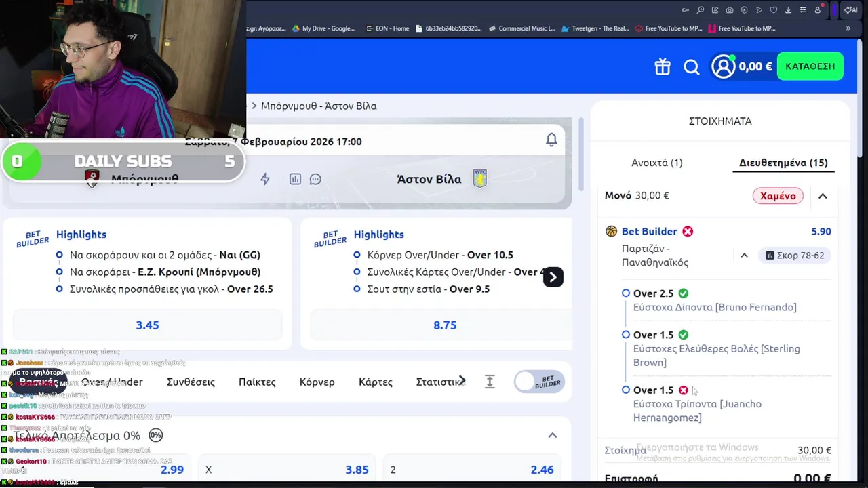Bet on away win 2 at 2.46
This screenshot has height=488, width=868.
pyautogui.click(x=473, y=470)
